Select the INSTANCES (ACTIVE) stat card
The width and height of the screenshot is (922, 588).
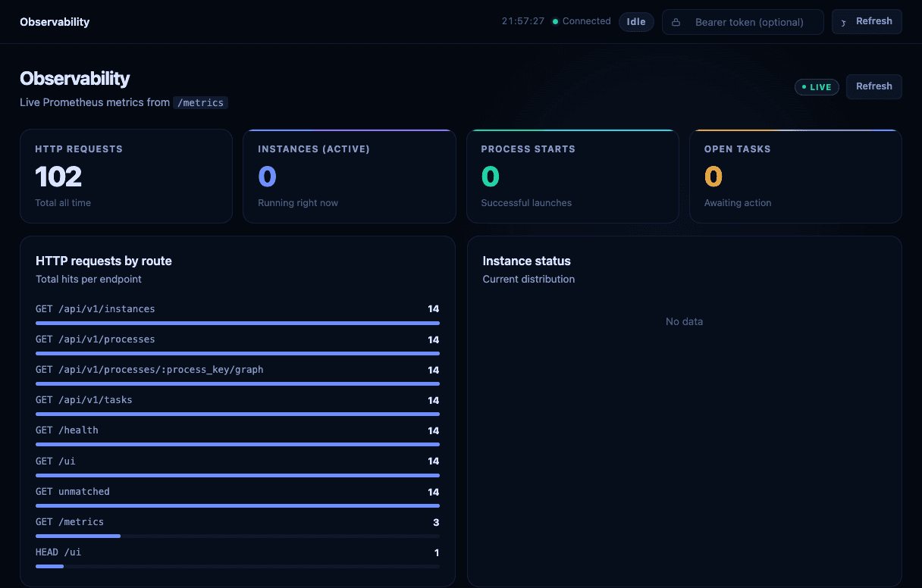coord(349,176)
